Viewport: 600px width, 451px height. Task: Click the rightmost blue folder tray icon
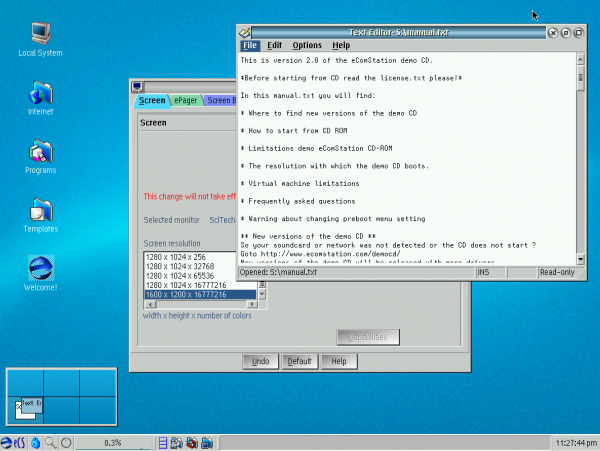coord(207,443)
